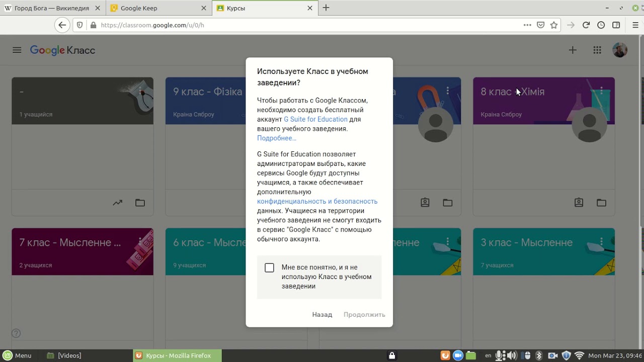Viewport: 644px width, 362px height.
Task: Reload the current page
Action: 586,25
